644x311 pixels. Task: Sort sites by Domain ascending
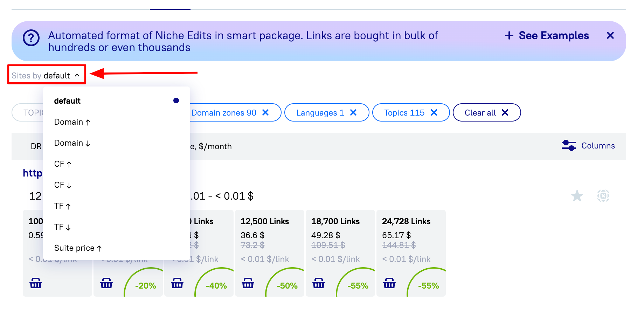click(x=117, y=122)
